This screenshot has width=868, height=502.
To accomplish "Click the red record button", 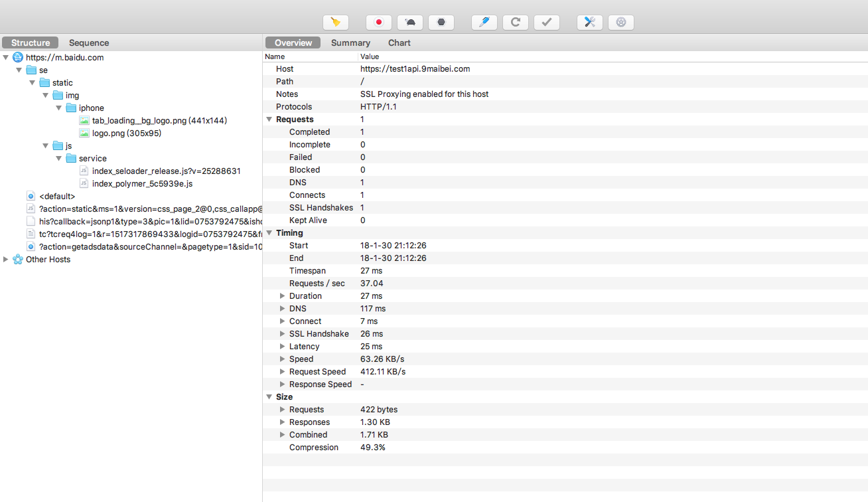I will tap(379, 23).
